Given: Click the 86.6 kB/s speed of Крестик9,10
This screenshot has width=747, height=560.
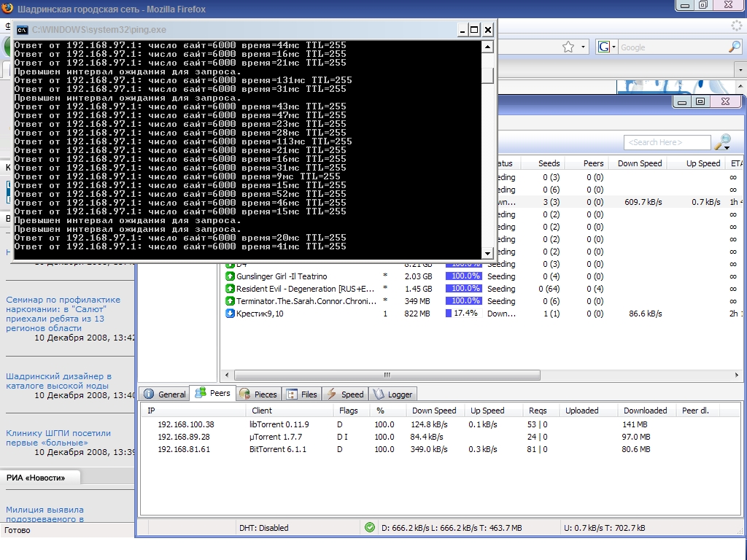Looking at the screenshot, I should [x=645, y=314].
